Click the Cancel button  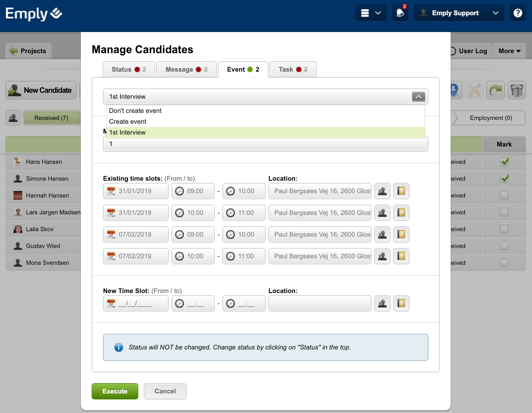tap(165, 391)
